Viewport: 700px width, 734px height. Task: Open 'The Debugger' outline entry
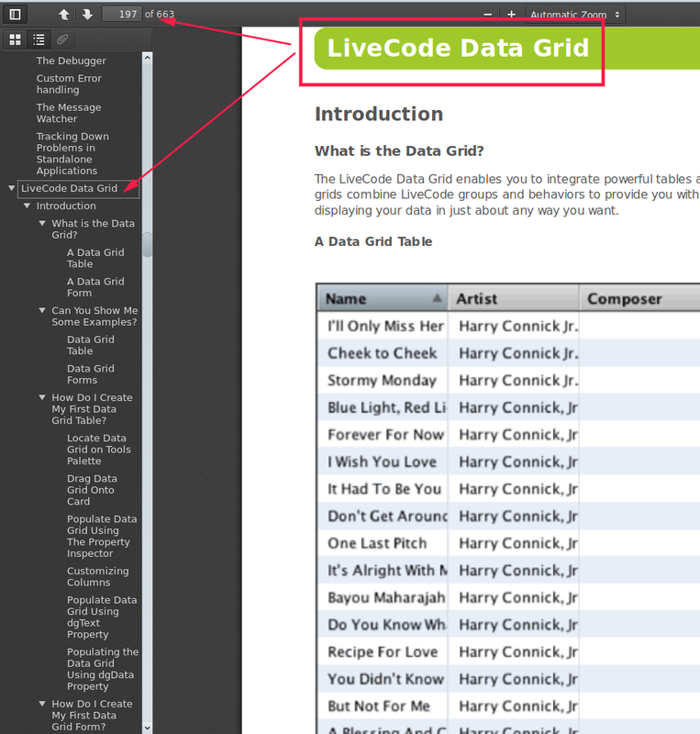[72, 61]
